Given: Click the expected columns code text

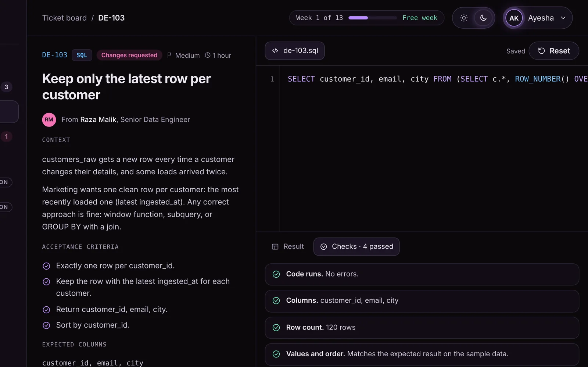Looking at the screenshot, I should (93, 363).
